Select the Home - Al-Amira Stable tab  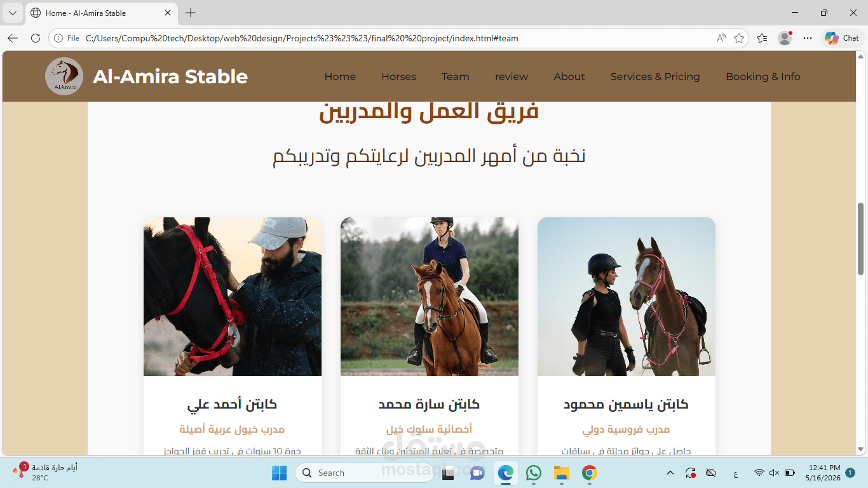point(102,13)
